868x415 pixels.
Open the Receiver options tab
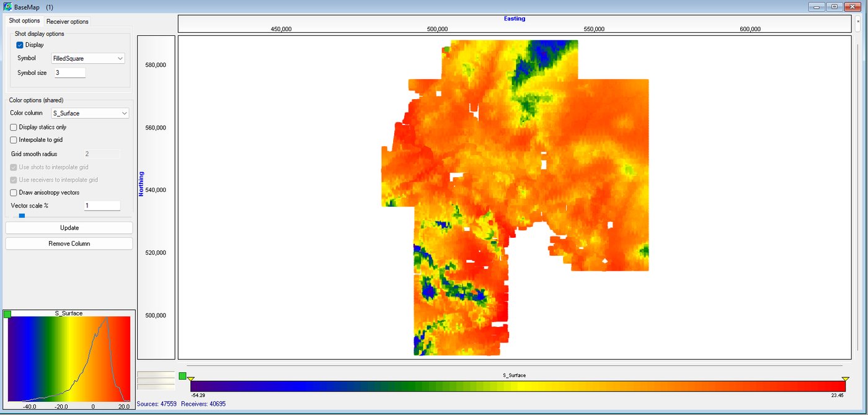click(68, 22)
